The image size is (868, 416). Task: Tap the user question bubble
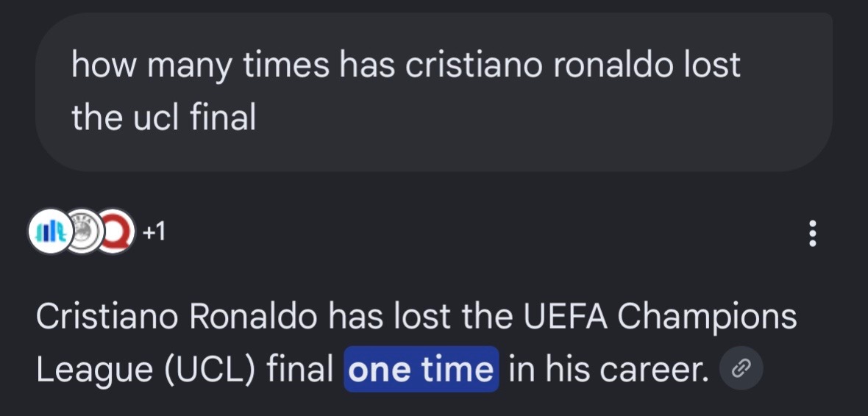[434, 92]
